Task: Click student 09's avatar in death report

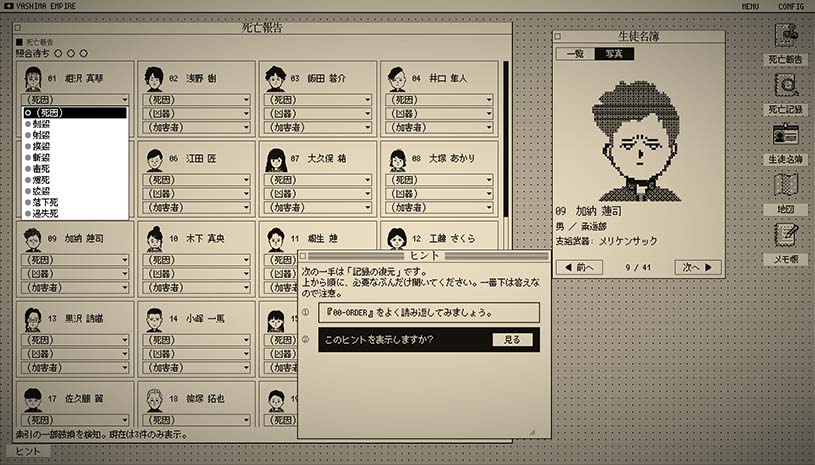Action: click(x=33, y=240)
